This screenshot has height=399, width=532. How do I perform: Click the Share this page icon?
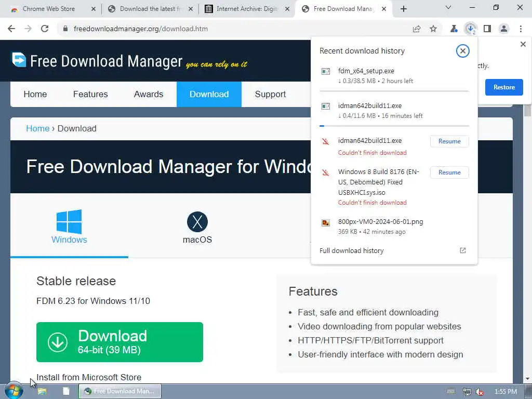(x=417, y=29)
